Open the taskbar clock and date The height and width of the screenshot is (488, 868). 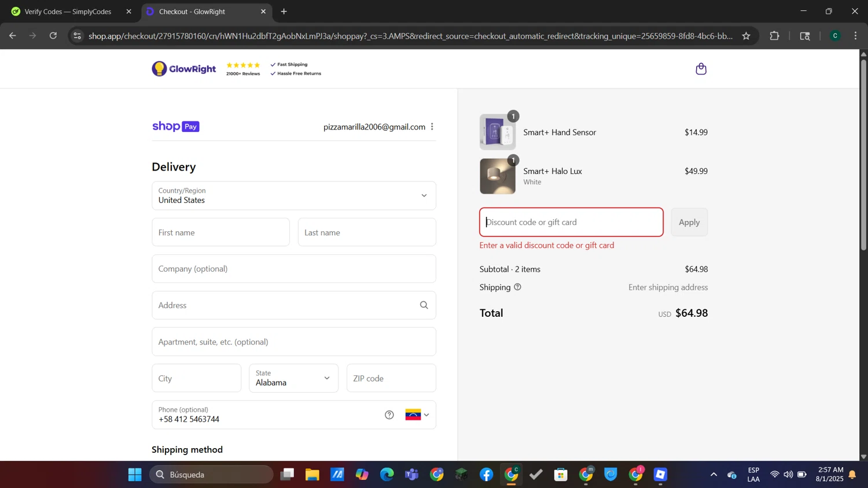coord(829,475)
